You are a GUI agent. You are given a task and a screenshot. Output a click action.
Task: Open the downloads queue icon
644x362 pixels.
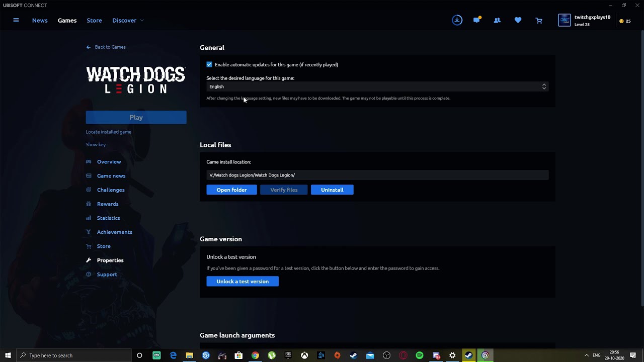pos(457,20)
